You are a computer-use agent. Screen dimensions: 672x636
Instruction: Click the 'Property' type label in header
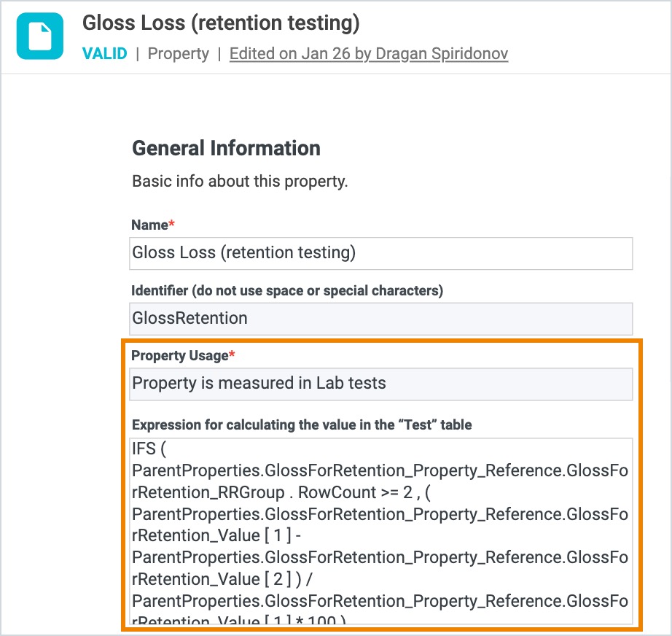[x=178, y=54]
